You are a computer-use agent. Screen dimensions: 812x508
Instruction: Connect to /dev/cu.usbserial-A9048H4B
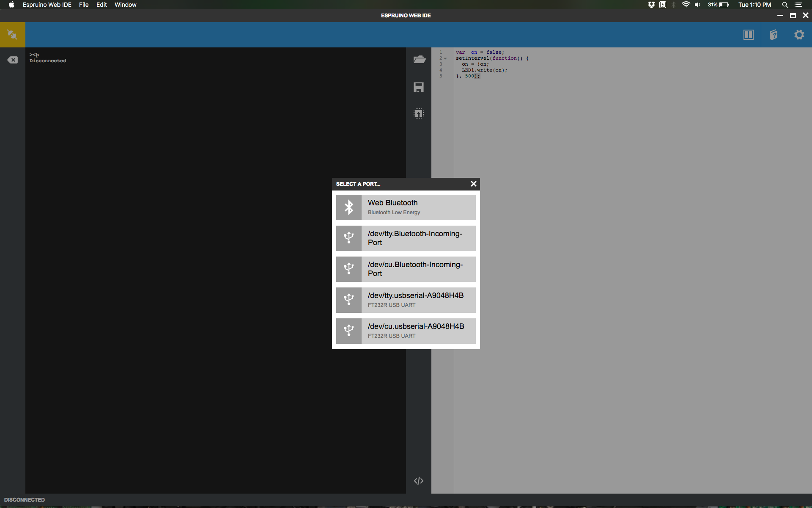click(x=406, y=331)
